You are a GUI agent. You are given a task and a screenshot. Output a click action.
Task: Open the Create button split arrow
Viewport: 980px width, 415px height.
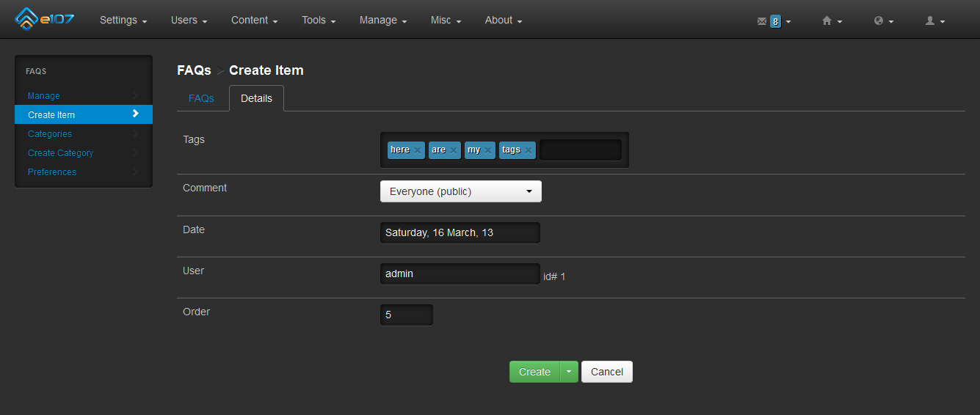coord(569,372)
